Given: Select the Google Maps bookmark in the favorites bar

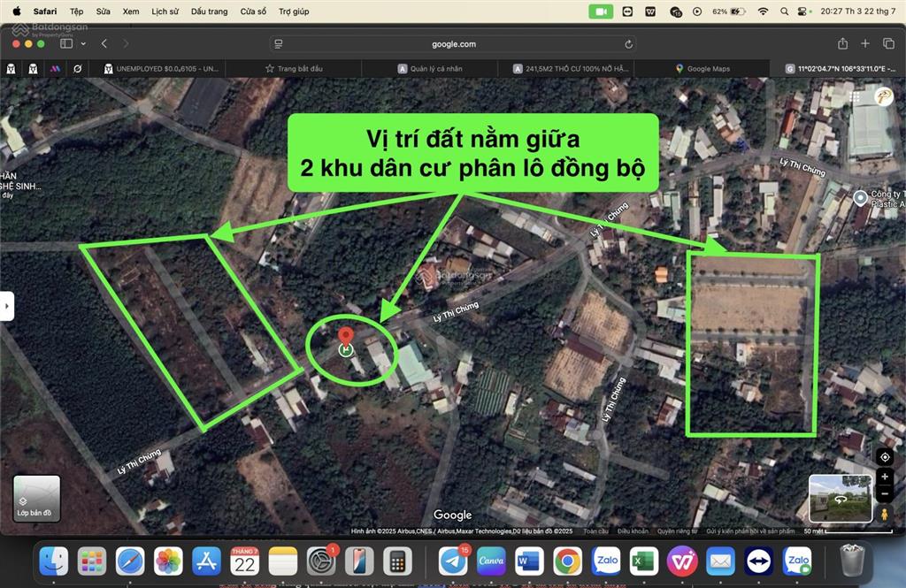Looking at the screenshot, I should [703, 67].
